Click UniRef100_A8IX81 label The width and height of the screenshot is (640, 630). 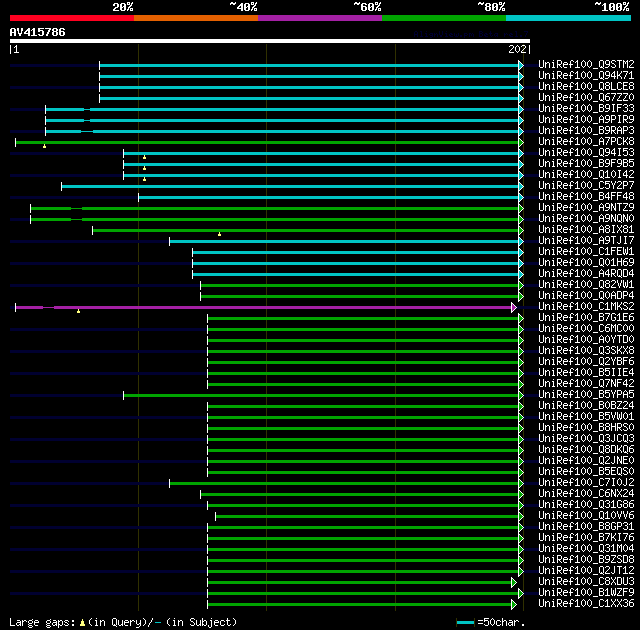click(586, 230)
